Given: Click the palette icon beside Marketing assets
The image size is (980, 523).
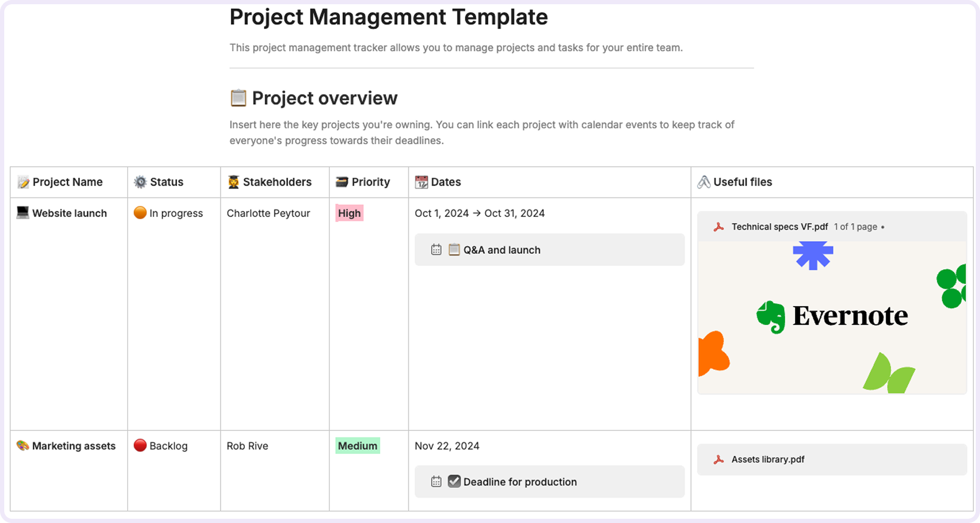Looking at the screenshot, I should click(x=22, y=445).
